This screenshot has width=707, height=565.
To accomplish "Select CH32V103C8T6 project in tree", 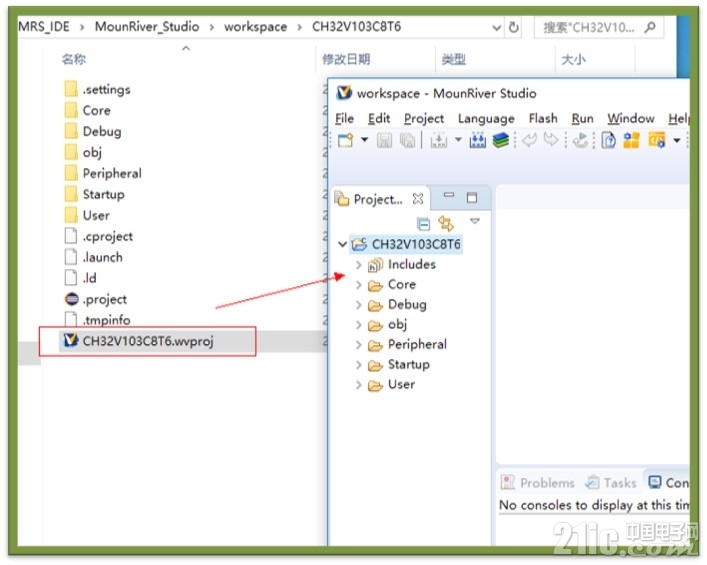I will tap(416, 244).
